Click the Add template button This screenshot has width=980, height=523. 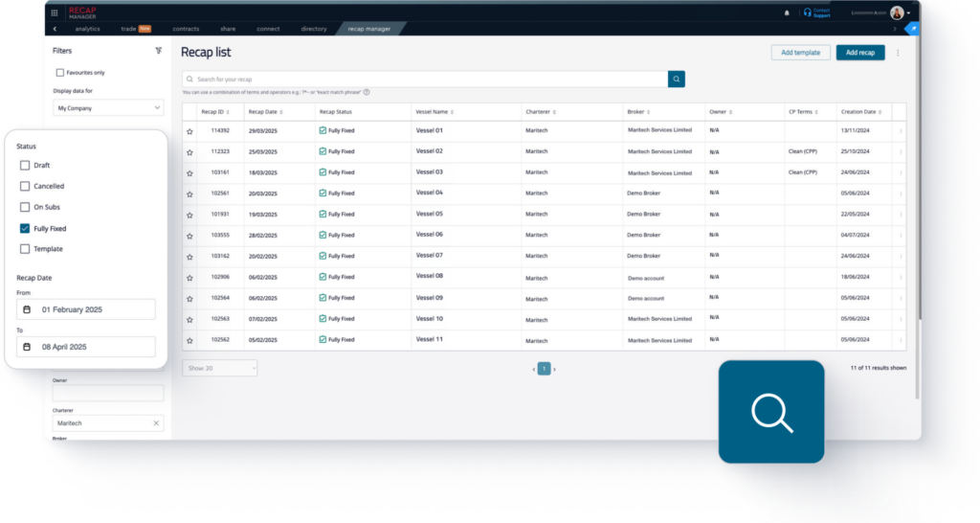[801, 53]
